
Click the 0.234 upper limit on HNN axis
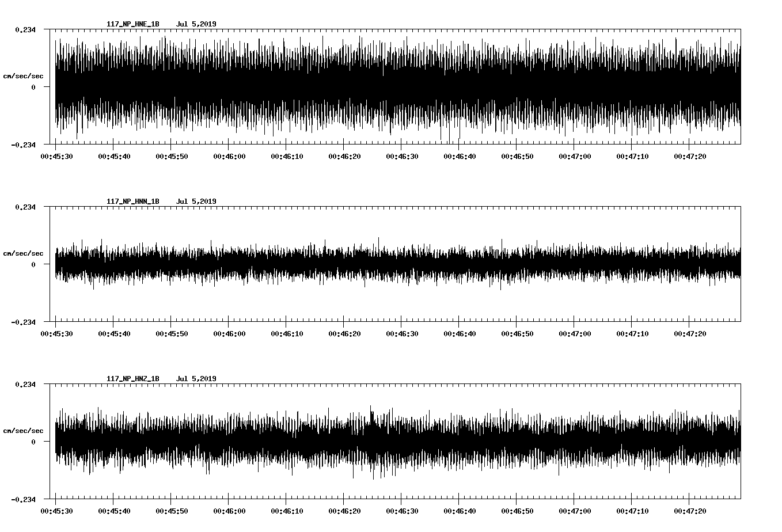[25, 207]
